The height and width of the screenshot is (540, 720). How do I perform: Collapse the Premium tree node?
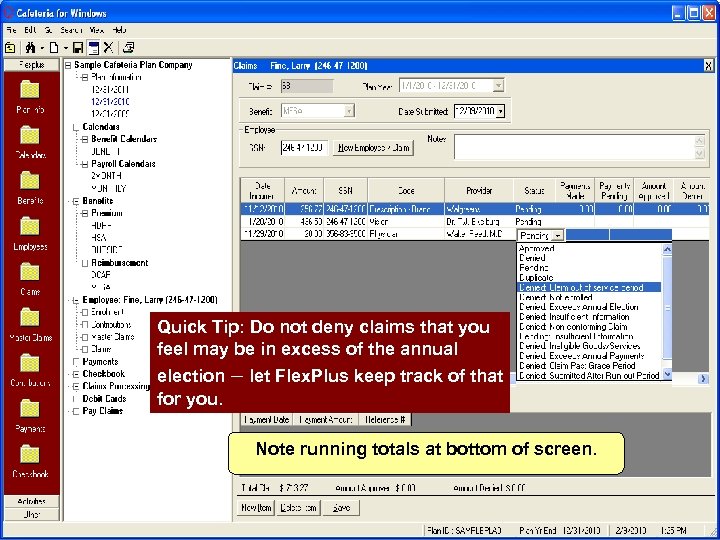tap(84, 214)
